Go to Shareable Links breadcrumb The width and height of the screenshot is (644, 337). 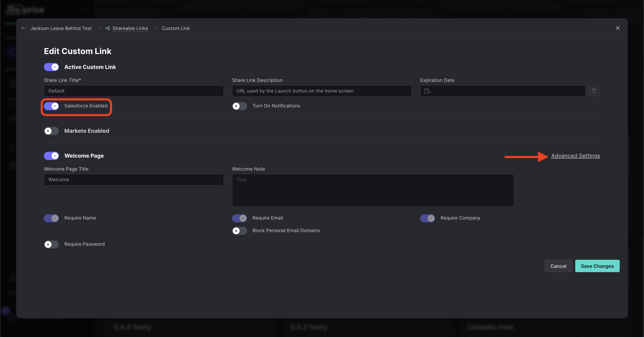click(130, 28)
